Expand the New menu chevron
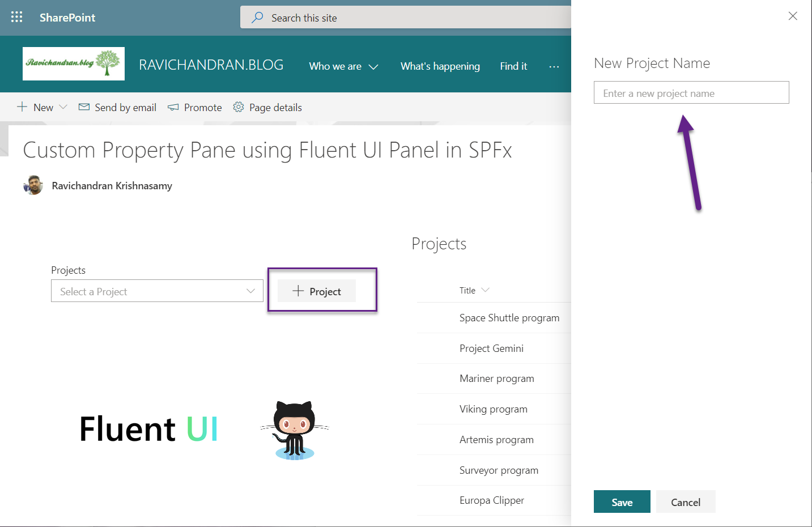Viewport: 812px width, 527px height. click(x=63, y=107)
